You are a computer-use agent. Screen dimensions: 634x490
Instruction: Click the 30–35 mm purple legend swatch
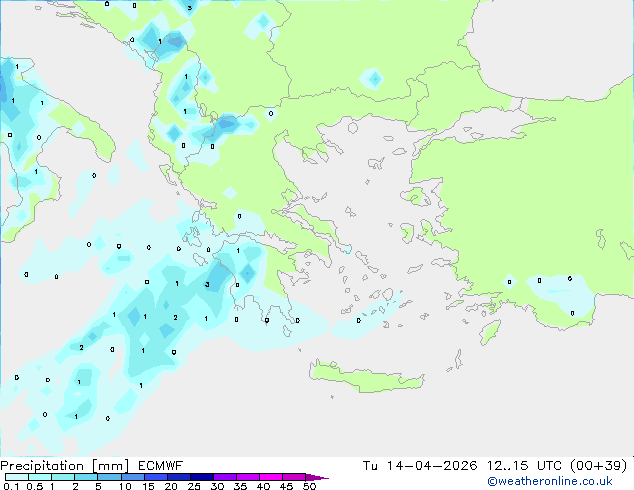tap(224, 477)
